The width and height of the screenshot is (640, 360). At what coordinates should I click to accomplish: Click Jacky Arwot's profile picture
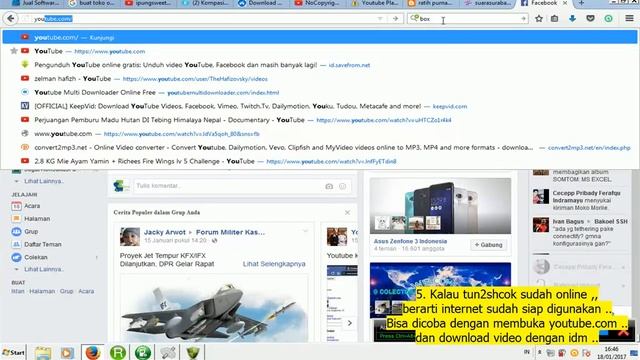click(x=130, y=237)
